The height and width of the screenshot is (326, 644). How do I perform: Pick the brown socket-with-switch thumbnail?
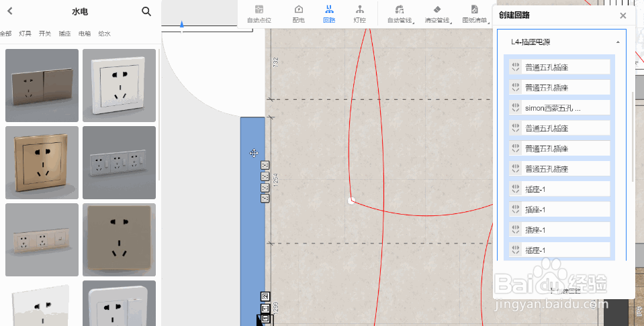[x=42, y=85]
